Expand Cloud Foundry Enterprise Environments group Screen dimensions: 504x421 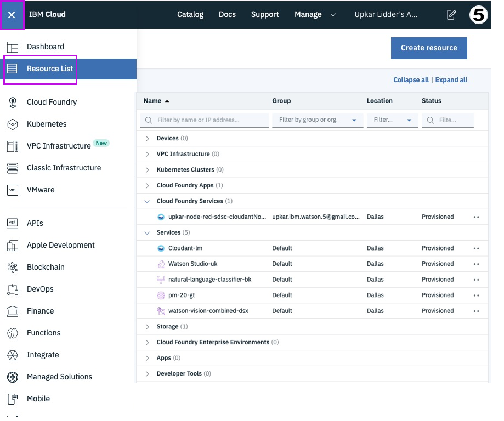pyautogui.click(x=147, y=343)
